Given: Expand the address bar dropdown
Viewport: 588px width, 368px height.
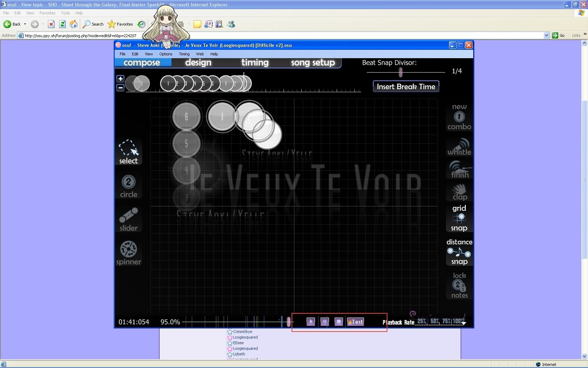Looking at the screenshot, I should pos(546,35).
